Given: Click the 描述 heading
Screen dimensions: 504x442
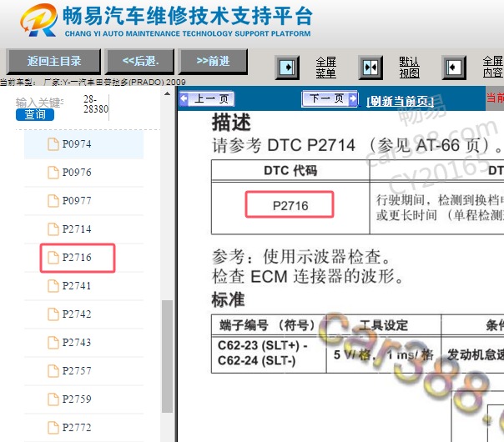Looking at the screenshot, I should coord(231,123).
